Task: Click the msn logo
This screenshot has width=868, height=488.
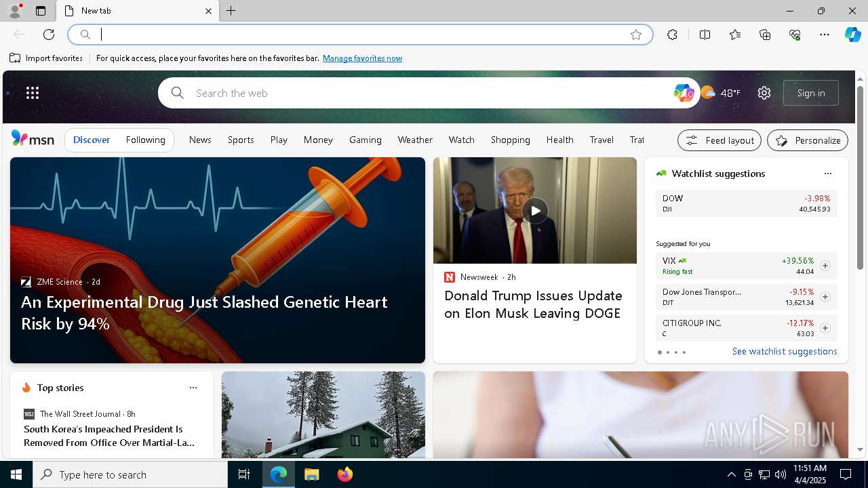Action: [33, 139]
